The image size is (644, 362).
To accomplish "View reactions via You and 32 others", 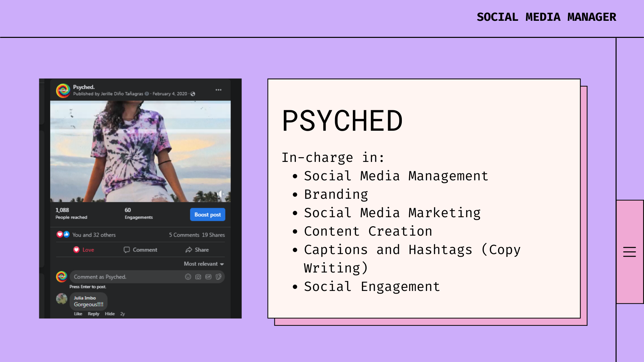I will point(94,235).
